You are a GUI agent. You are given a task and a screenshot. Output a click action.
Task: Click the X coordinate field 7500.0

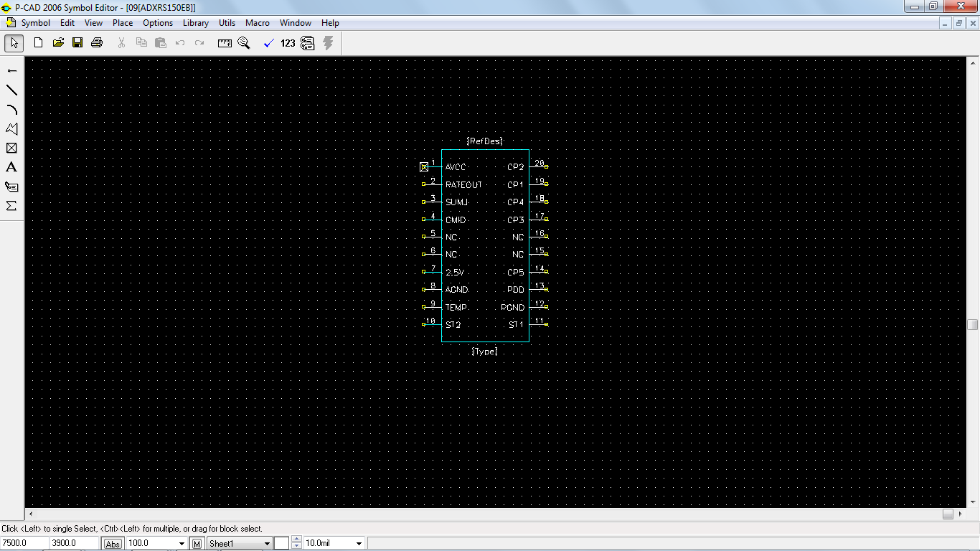click(x=24, y=543)
